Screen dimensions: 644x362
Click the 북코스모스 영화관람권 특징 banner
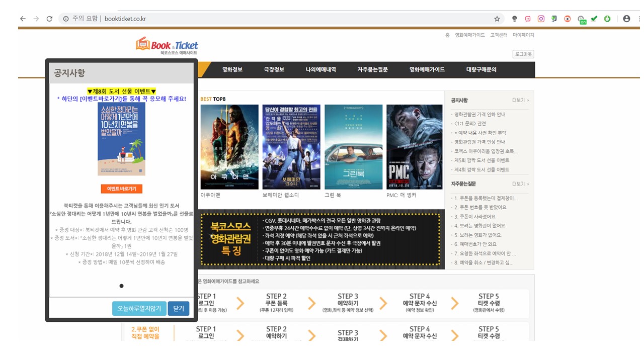pos(322,239)
